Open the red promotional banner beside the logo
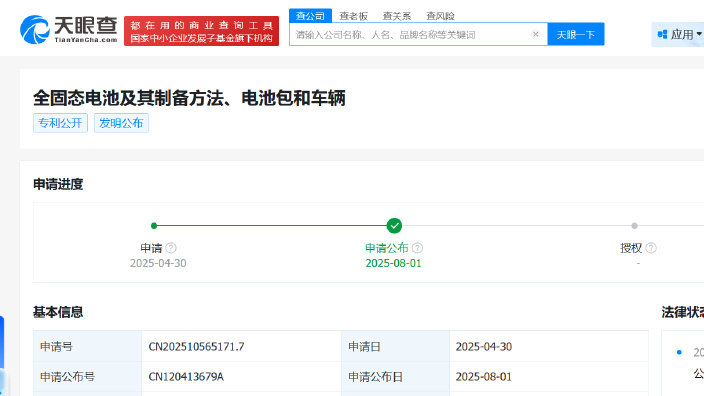The image size is (704, 396). pyautogui.click(x=201, y=31)
